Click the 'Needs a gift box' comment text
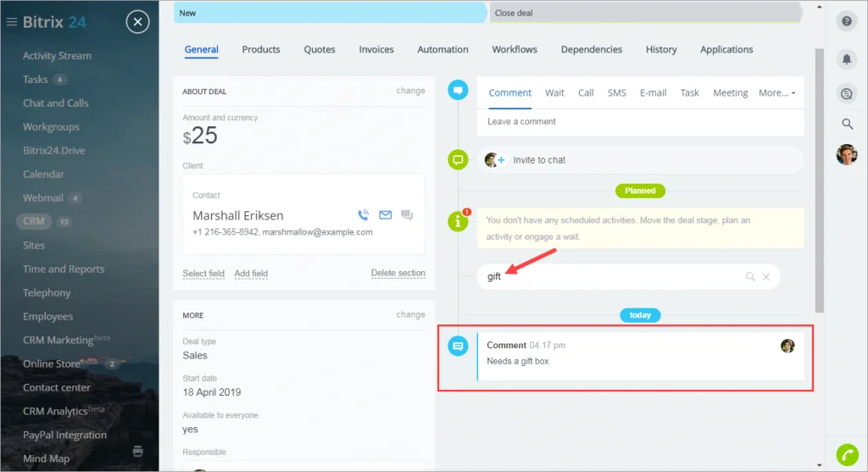 pos(518,361)
